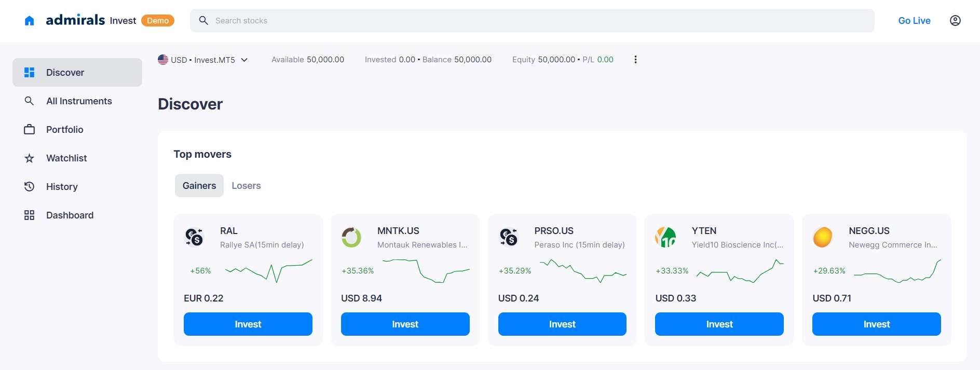Click the +29.63% gain value

click(x=829, y=271)
